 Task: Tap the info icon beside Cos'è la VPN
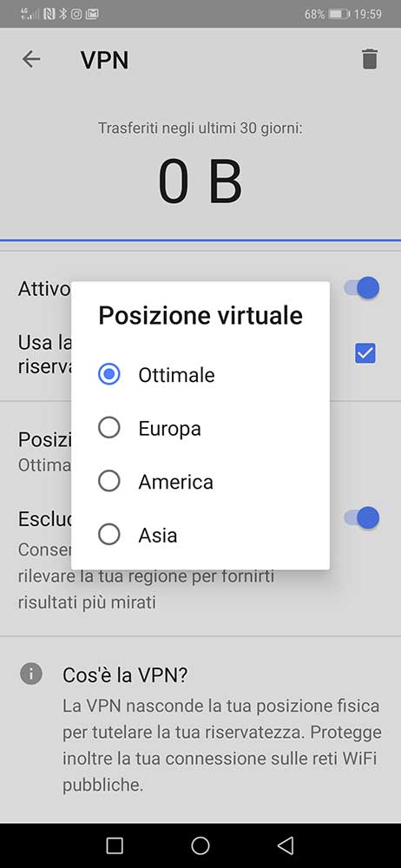31,674
